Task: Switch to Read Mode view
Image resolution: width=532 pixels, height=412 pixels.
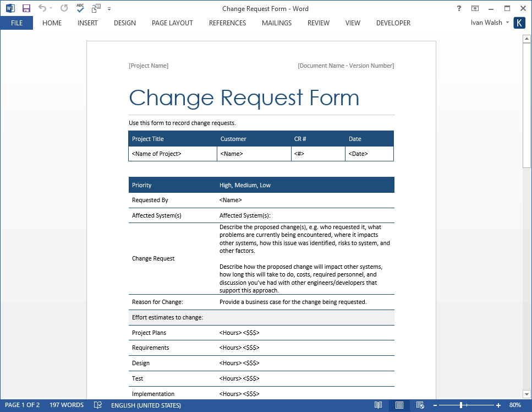Action: point(378,405)
